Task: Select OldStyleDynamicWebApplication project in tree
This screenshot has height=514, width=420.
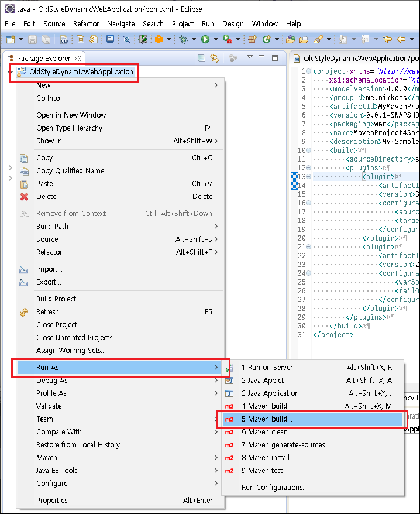Action: pyautogui.click(x=81, y=72)
